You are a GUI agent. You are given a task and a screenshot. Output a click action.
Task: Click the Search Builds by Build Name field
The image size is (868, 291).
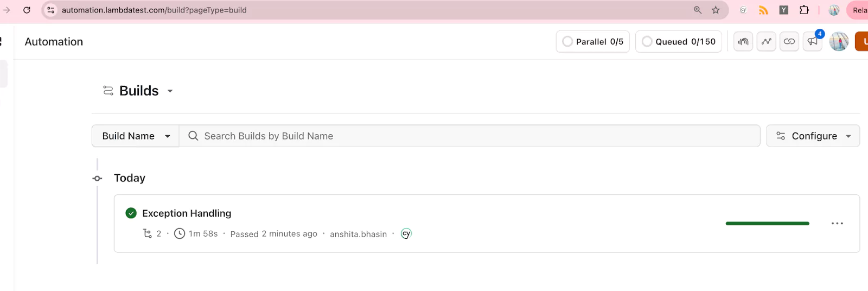469,136
